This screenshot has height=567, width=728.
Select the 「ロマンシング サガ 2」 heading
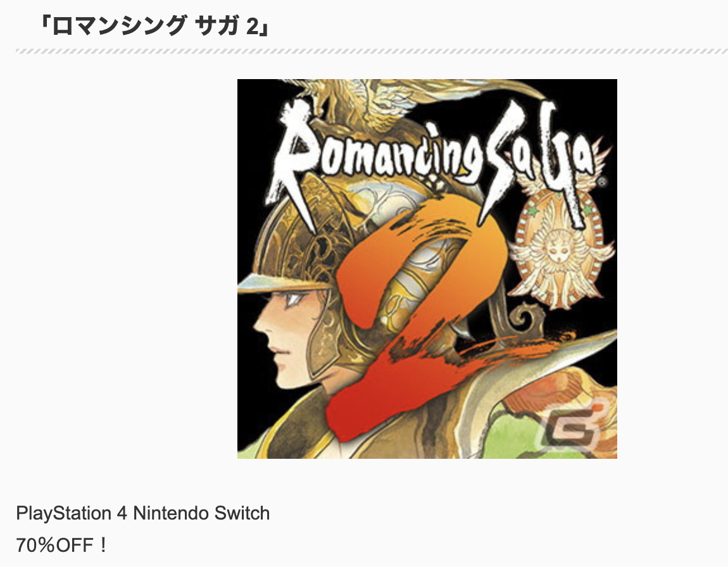pyautogui.click(x=153, y=27)
